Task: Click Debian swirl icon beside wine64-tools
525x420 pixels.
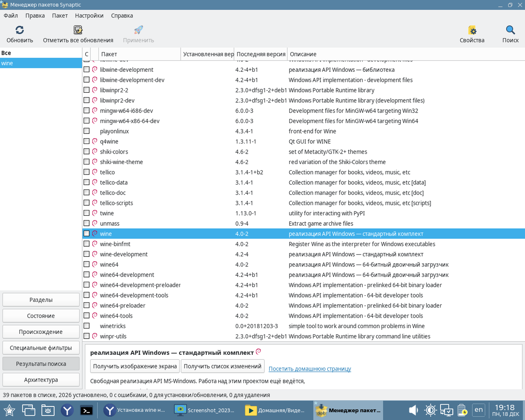Action: pyautogui.click(x=94, y=315)
